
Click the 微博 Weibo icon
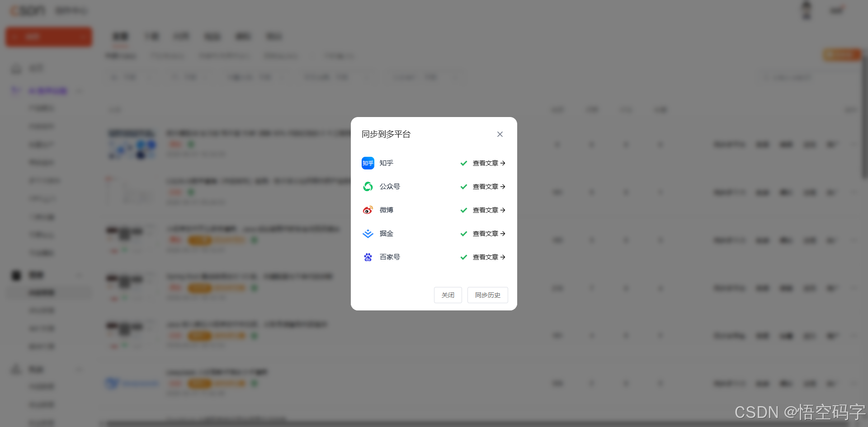368,210
